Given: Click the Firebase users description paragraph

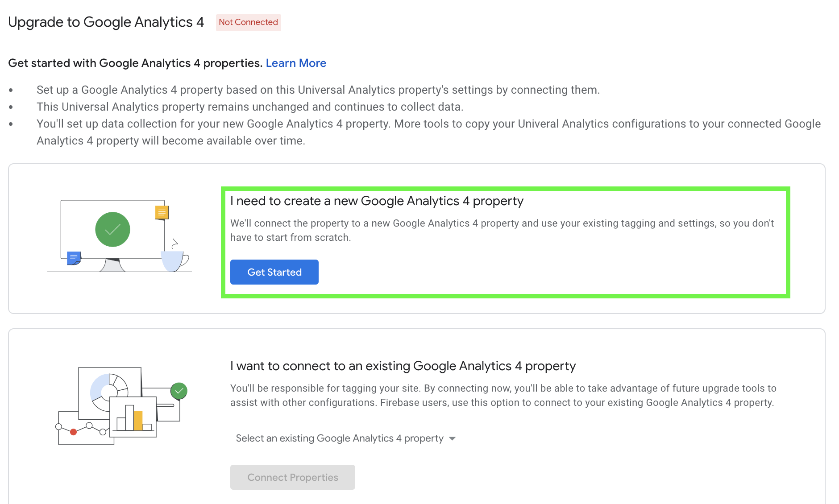Looking at the screenshot, I should coord(503,395).
